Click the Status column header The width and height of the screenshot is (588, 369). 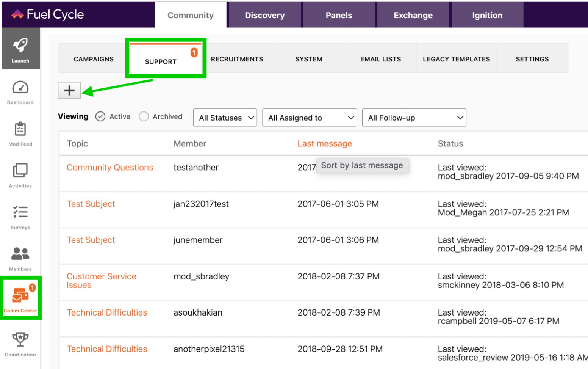[x=450, y=144]
